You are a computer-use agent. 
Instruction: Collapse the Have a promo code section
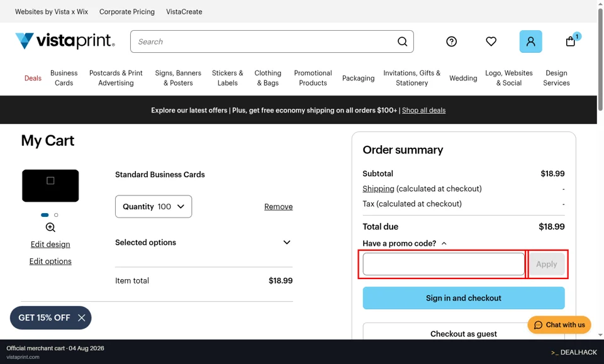[405, 243]
